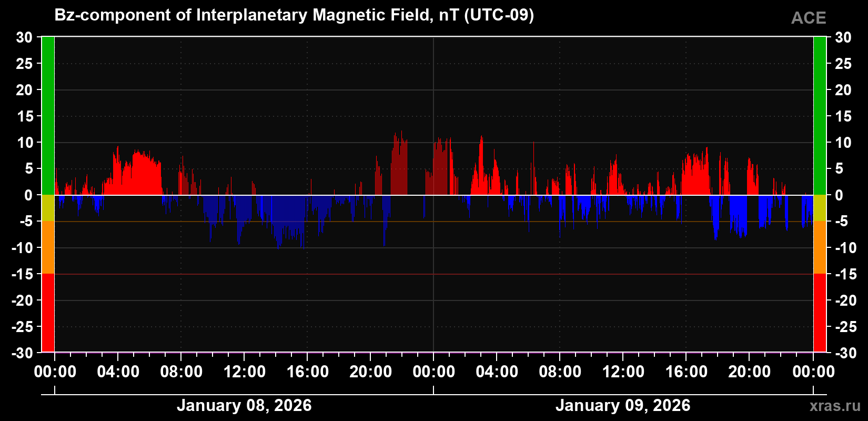Click the 16:00 tick label under January 08

[307, 372]
